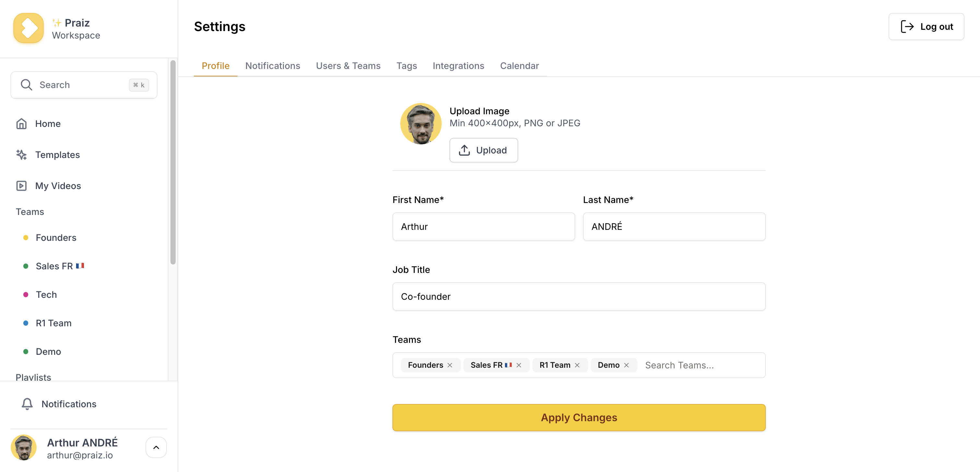Click the search magnifier icon
The height and width of the screenshot is (472, 980).
(26, 85)
